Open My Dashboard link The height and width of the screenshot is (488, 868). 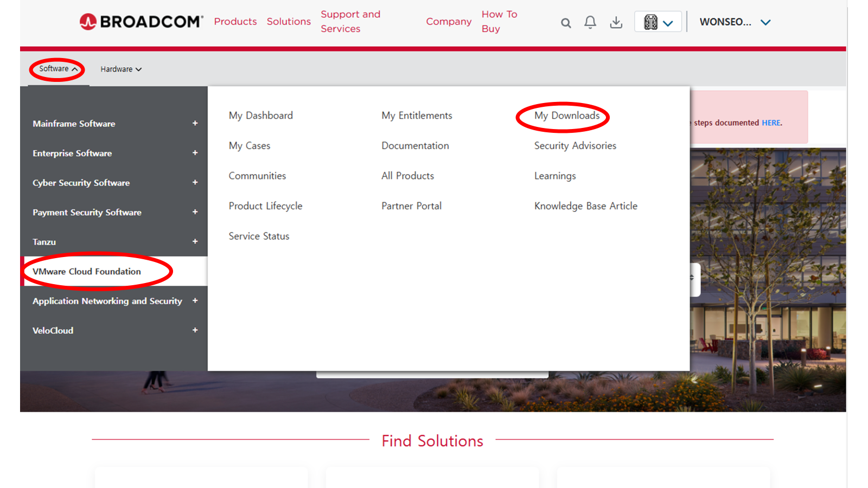260,115
